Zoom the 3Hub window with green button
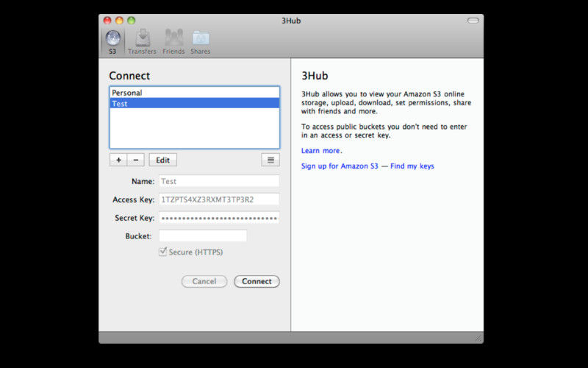Image resolution: width=588 pixels, height=368 pixels. [132, 21]
